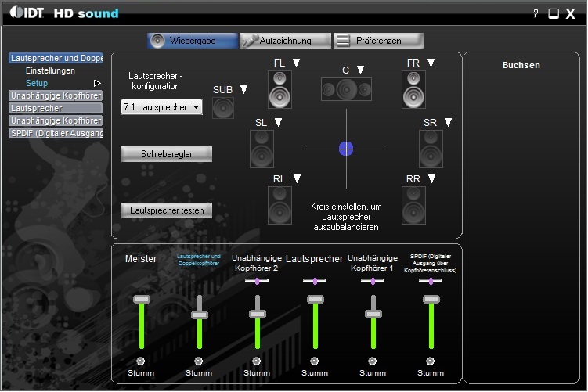Toggle the window restore button
The width and height of the screenshot is (588, 392).
coord(554,14)
